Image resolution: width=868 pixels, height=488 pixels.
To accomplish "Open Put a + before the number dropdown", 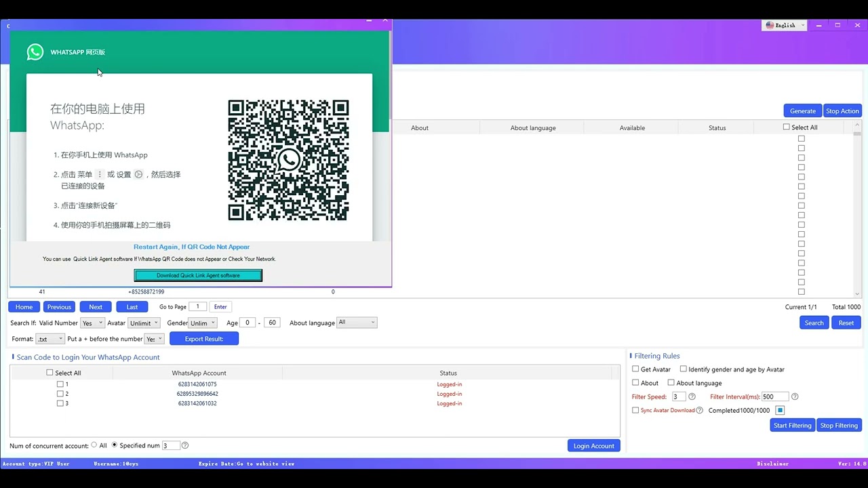I will click(x=154, y=339).
